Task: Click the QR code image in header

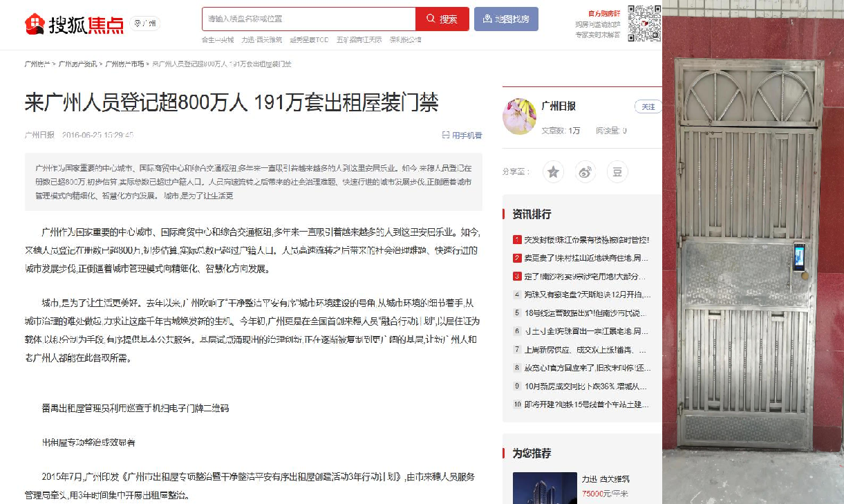Action: [644, 23]
